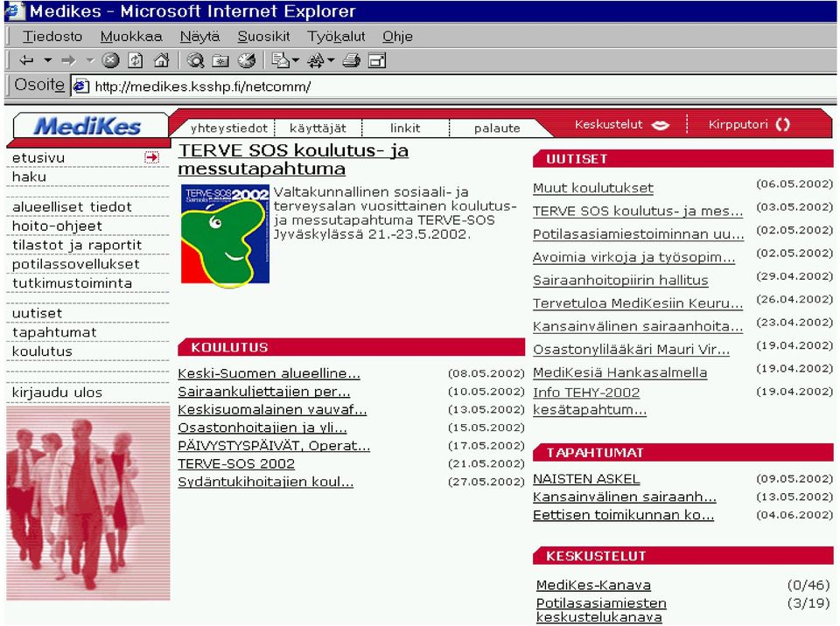Open the NAISTEN ASKEL event link
The height and width of the screenshot is (626, 840).
586,479
